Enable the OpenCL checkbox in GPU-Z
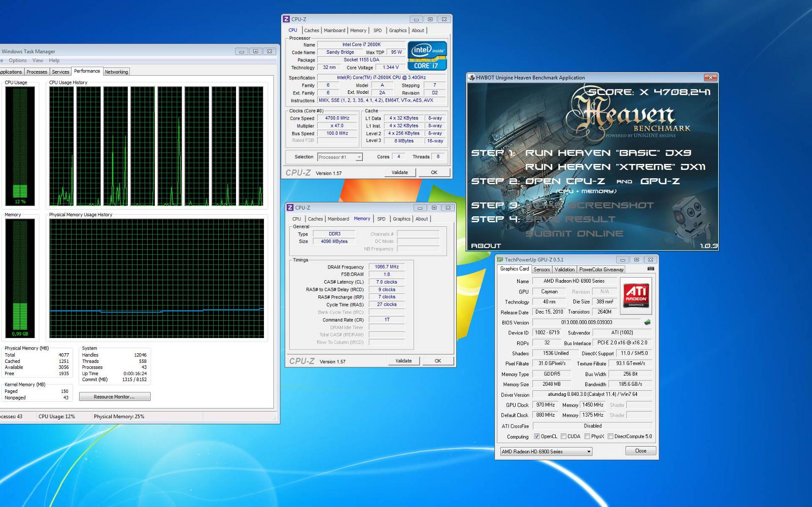Screen dimensions: 812x507 [536, 436]
